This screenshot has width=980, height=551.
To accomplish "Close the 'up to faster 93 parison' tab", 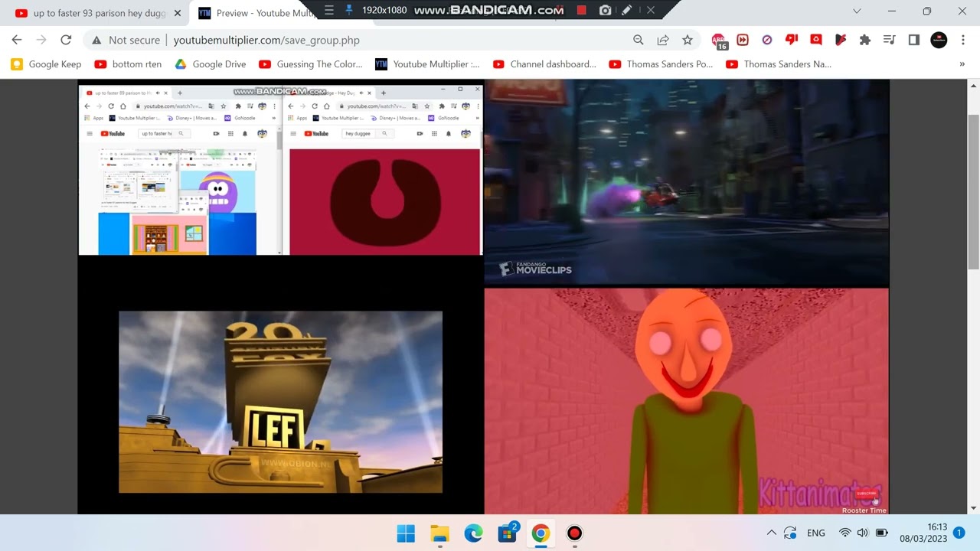I will [x=177, y=13].
